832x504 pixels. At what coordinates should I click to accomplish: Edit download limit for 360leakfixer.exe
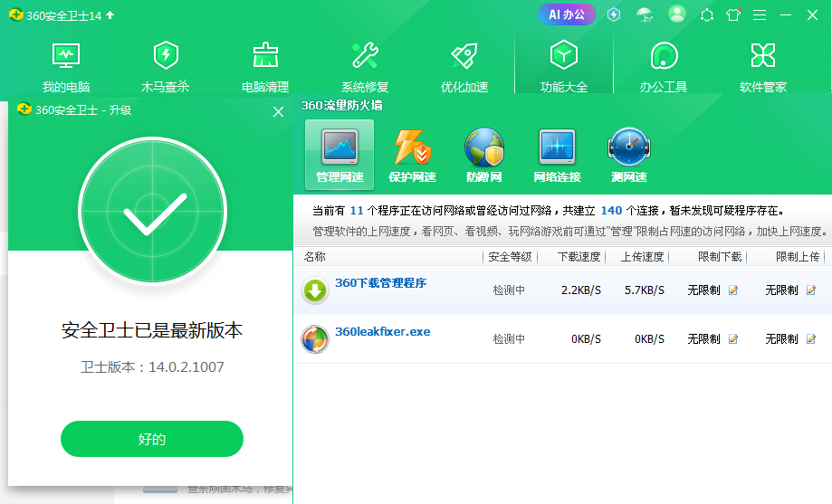[733, 338]
